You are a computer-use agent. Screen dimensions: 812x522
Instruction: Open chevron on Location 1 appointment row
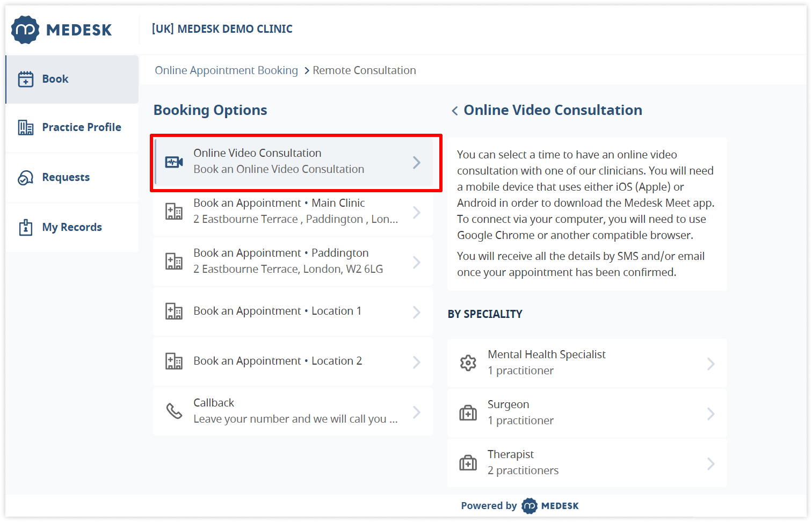tap(417, 312)
